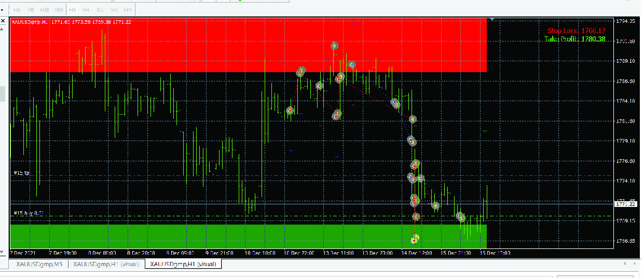
Task: Click the 10 Dec 22:00 time label
Action: (300, 253)
